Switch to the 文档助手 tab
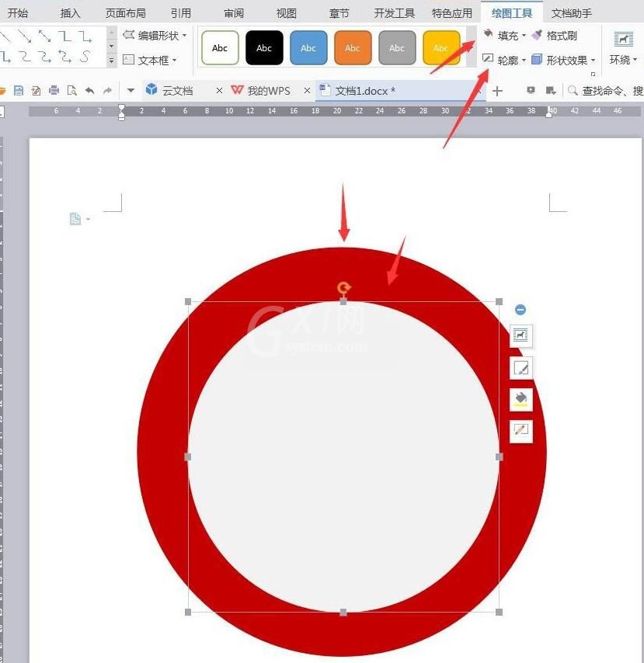The height and width of the screenshot is (663, 644). tap(571, 13)
